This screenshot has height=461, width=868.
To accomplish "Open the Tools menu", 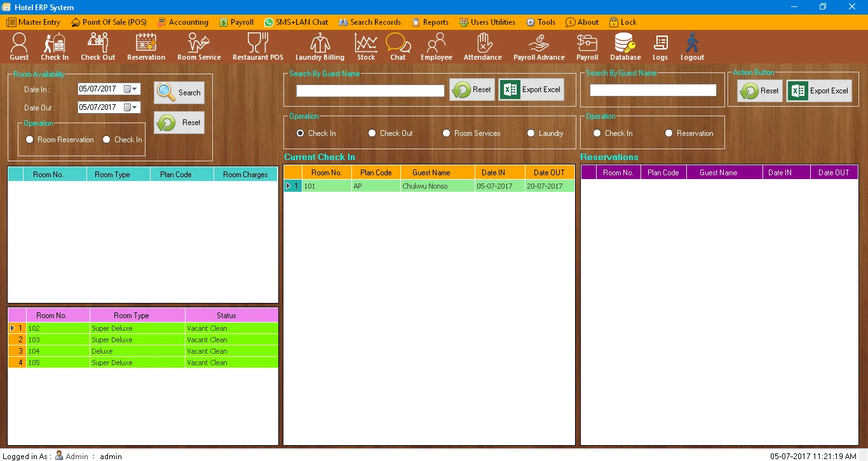I will coord(541,22).
